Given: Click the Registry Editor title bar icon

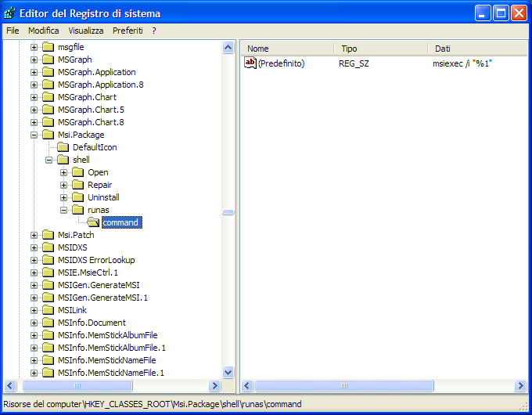Looking at the screenshot, I should [10, 13].
